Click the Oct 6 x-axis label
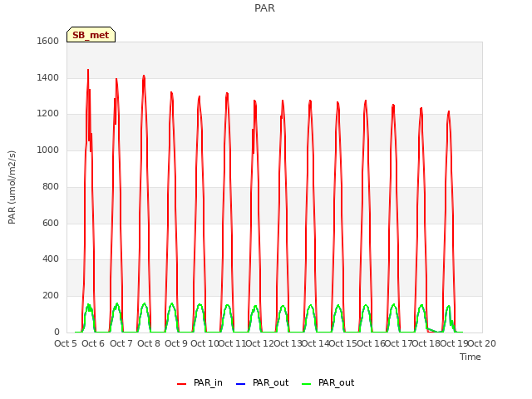Image resolution: width=532 pixels, height=399 pixels. (x=93, y=343)
